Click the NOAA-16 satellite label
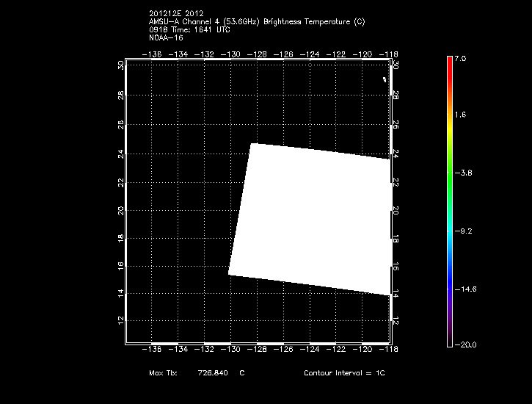532x404 pixels. tap(166, 37)
